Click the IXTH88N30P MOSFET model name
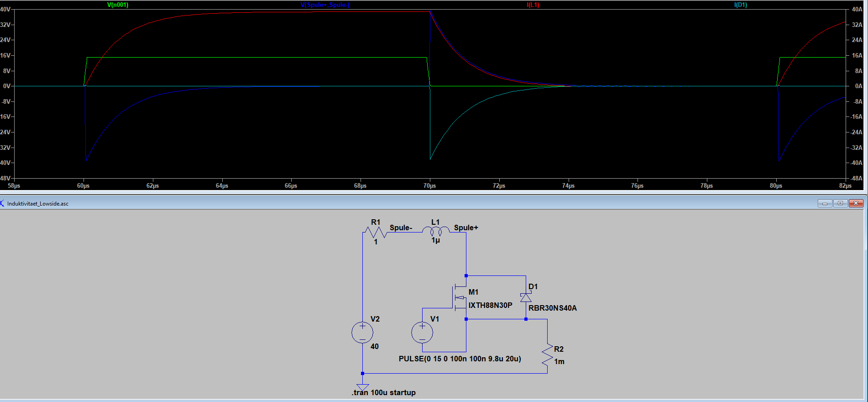The width and height of the screenshot is (868, 402). (x=491, y=305)
